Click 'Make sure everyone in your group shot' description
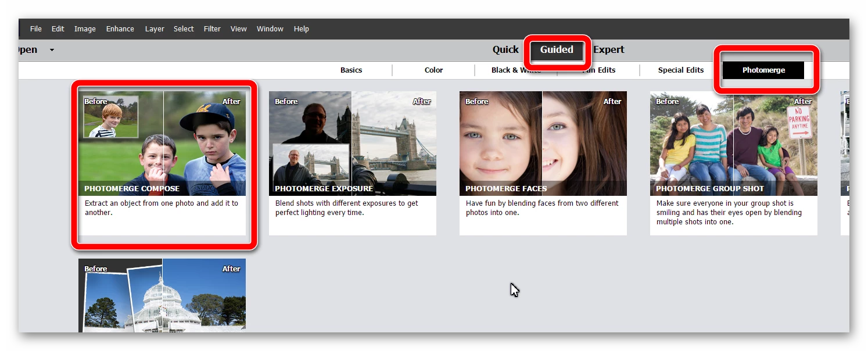The height and width of the screenshot is (351, 868). tap(729, 213)
